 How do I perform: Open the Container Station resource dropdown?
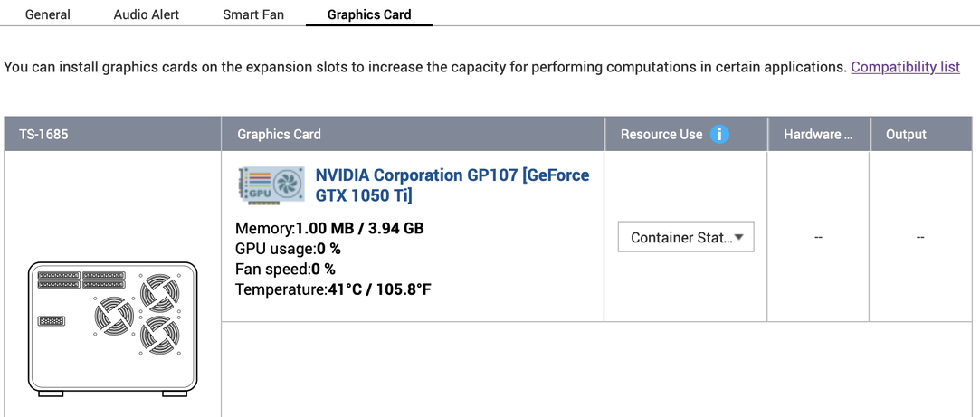tap(686, 237)
